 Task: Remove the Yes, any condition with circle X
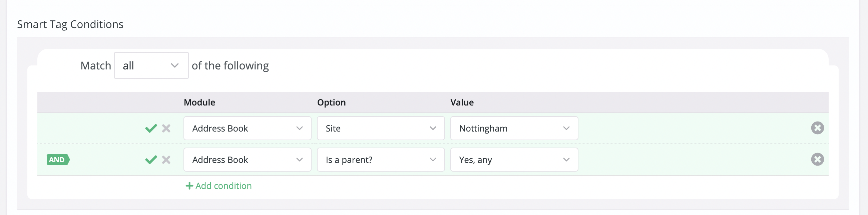point(817,159)
